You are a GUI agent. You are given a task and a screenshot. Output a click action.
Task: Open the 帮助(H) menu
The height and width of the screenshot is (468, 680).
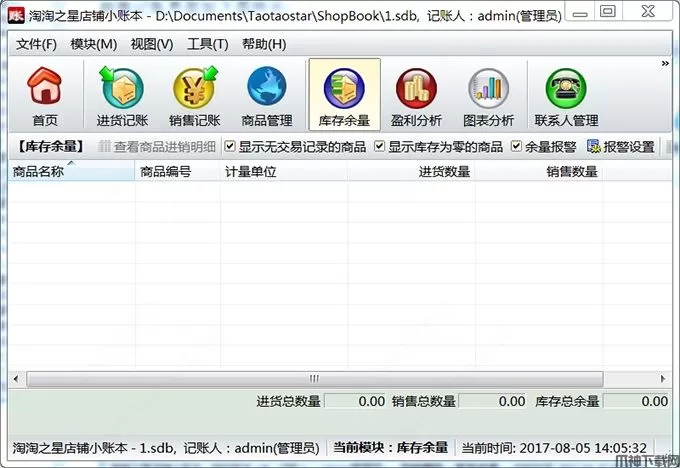point(264,44)
